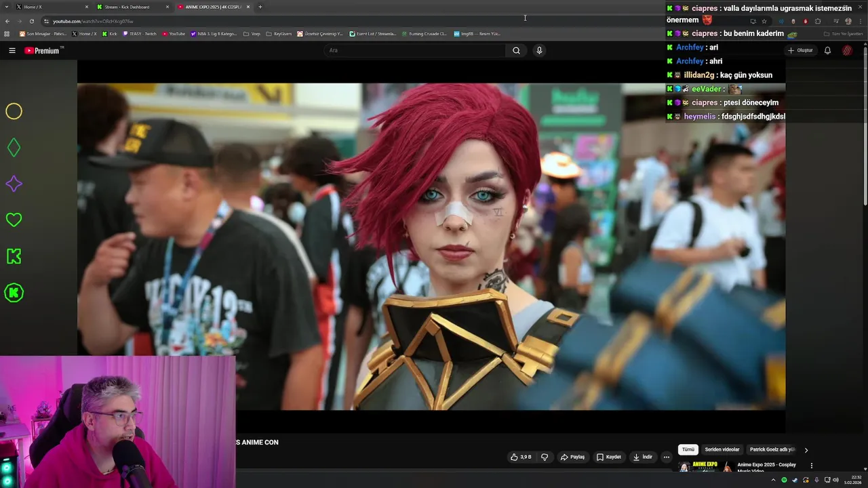The image size is (868, 488).
Task: Click the search magnifier button
Action: coord(516,50)
